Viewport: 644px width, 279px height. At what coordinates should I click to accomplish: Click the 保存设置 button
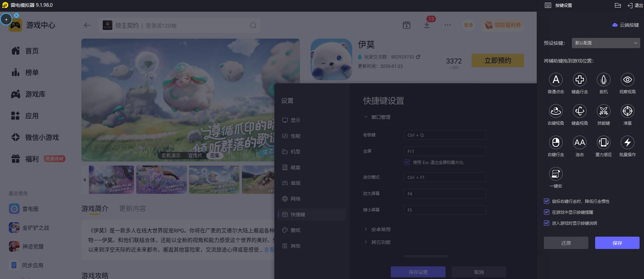[x=418, y=272]
